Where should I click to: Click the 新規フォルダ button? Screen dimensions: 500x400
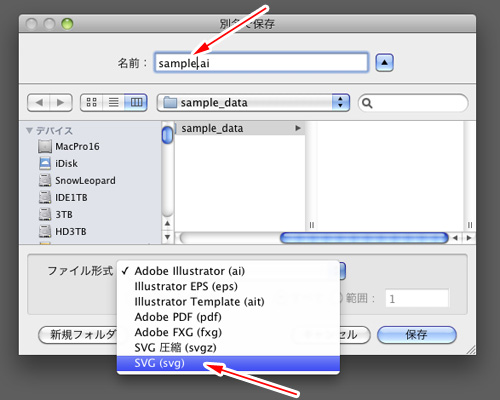click(x=78, y=335)
